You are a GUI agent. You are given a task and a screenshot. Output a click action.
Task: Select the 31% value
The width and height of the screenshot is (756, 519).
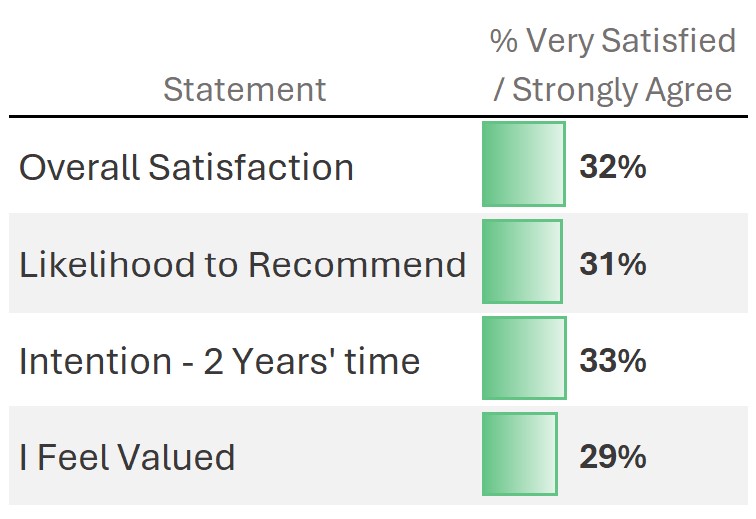pyautogui.click(x=612, y=264)
